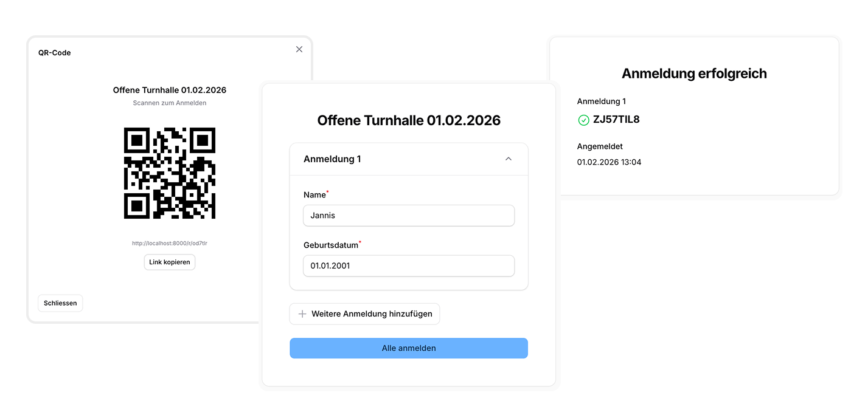Click the X icon to dismiss the QR-Code dialog
Image resolution: width=868 pixels, height=401 pixels.
coord(299,49)
